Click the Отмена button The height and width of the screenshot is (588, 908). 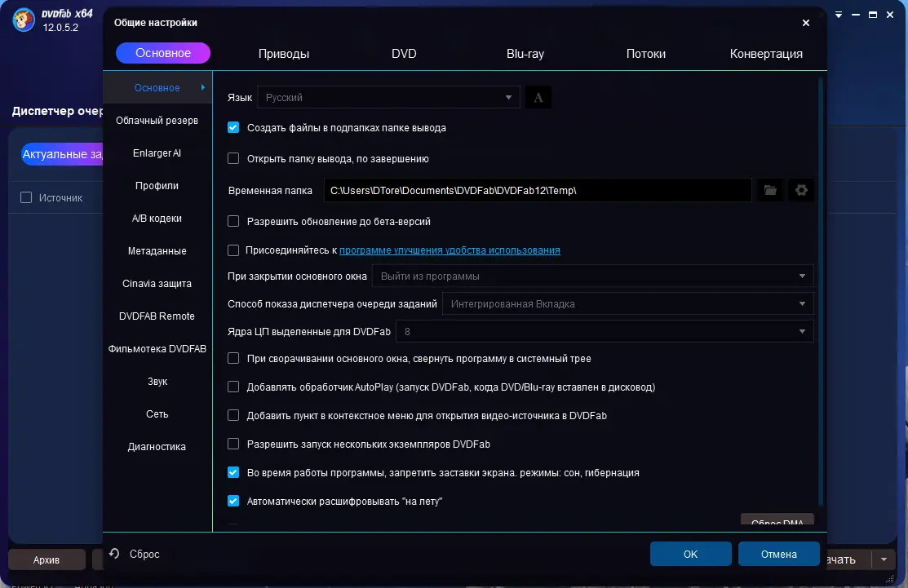point(779,554)
